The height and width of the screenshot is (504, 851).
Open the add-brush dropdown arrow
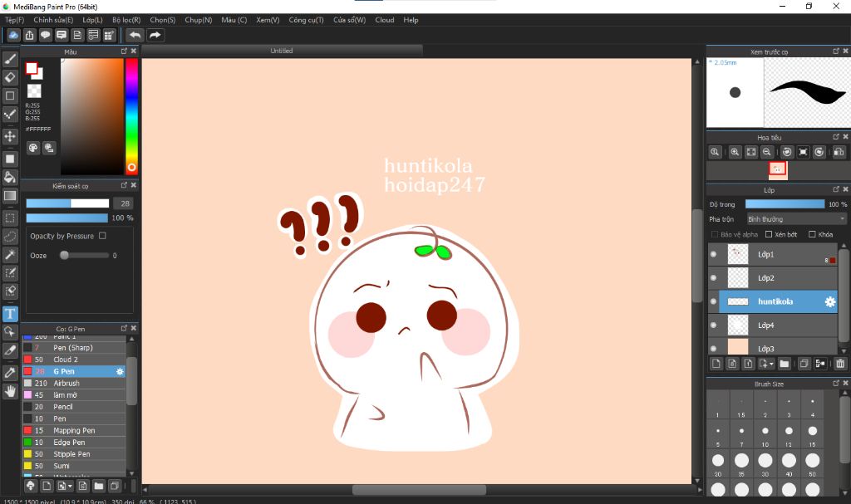(70, 486)
